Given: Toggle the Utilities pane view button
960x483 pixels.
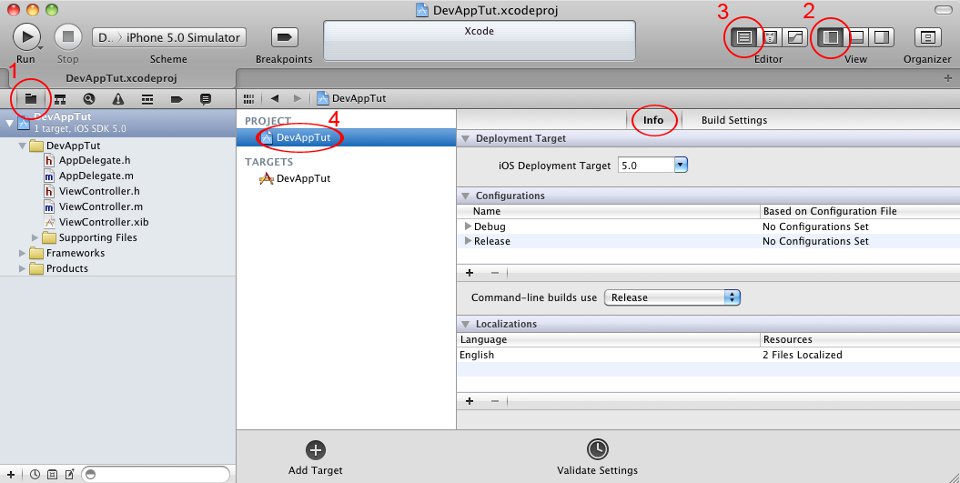Looking at the screenshot, I should 882,37.
